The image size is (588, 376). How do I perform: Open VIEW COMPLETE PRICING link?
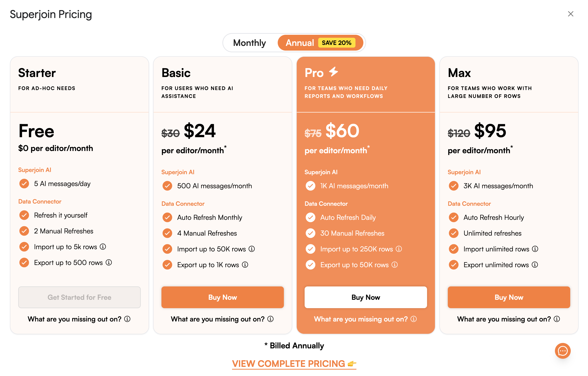294,363
